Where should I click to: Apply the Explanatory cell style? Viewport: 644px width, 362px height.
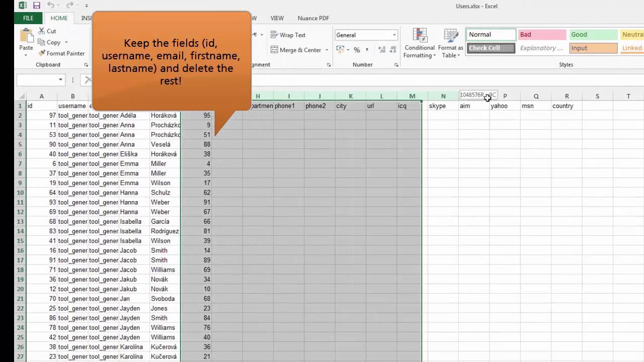point(542,48)
